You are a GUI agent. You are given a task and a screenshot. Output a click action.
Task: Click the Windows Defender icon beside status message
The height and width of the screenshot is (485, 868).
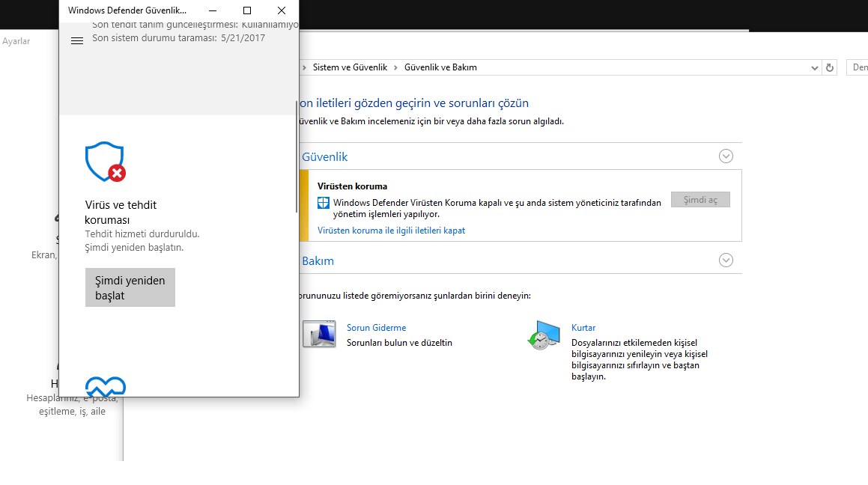coord(324,203)
